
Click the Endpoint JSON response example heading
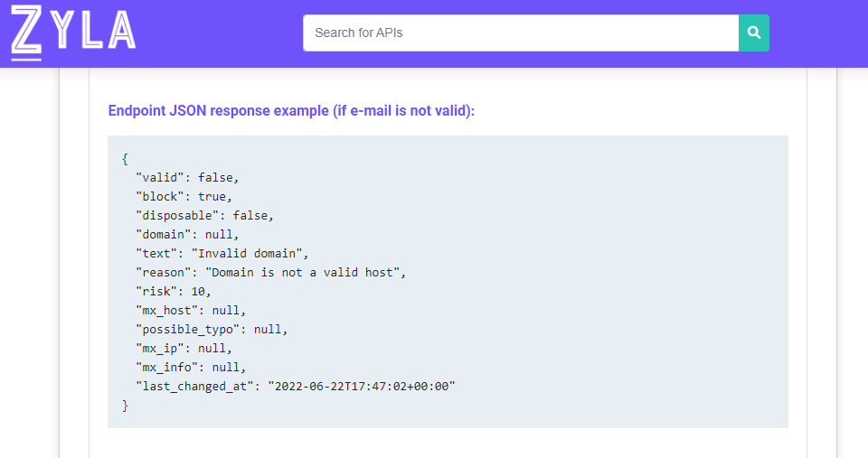pos(291,110)
